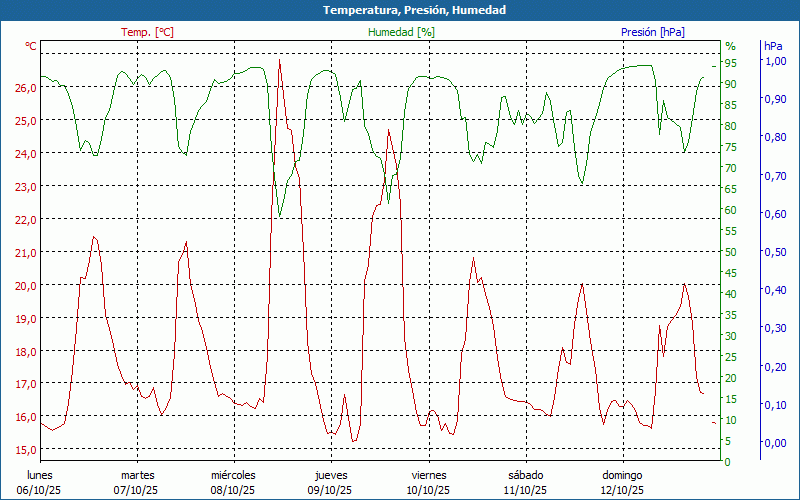Select the 'viernes' day label
This screenshot has height=500, width=800.
tap(428, 475)
